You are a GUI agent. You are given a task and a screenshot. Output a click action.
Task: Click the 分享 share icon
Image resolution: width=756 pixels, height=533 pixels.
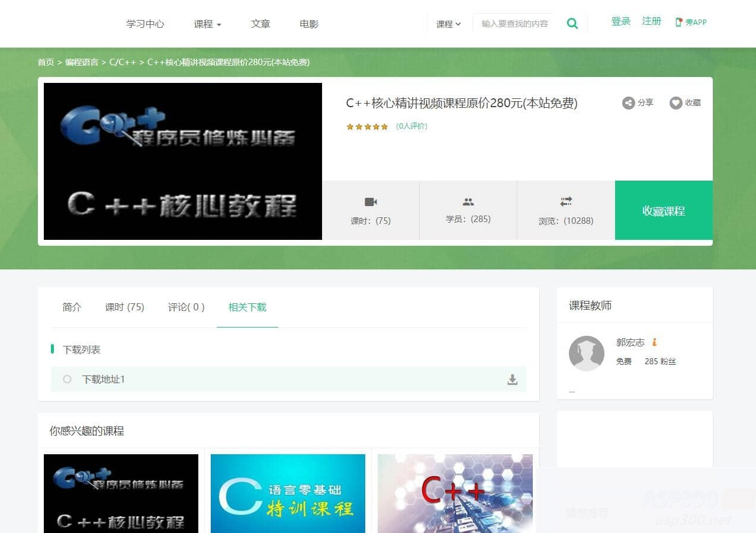click(x=628, y=102)
